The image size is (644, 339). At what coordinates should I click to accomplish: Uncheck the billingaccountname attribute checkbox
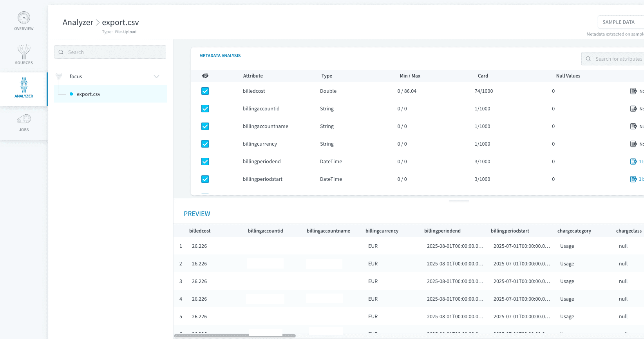point(205,126)
